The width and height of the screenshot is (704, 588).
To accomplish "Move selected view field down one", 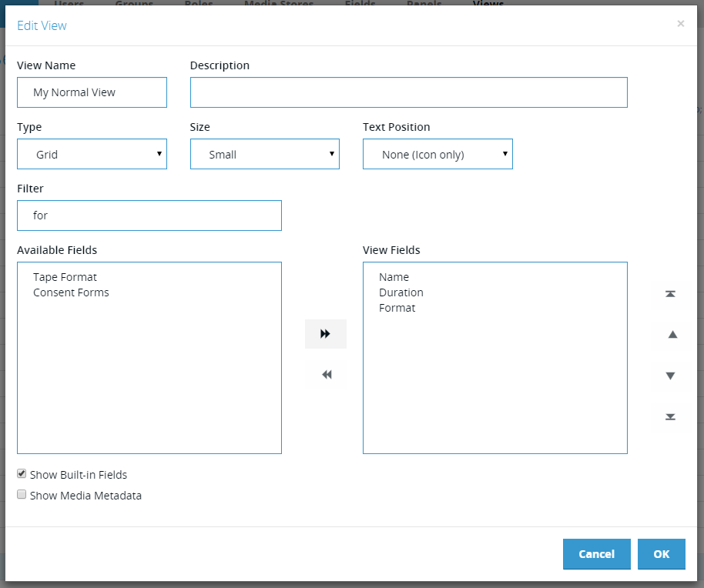I will coord(670,376).
